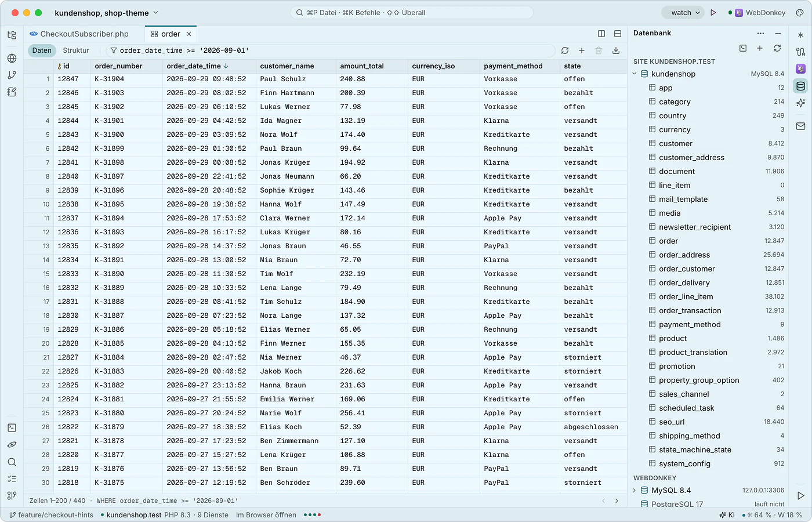
Task: Click the globe icon in left sidebar
Action: pyautogui.click(x=12, y=58)
